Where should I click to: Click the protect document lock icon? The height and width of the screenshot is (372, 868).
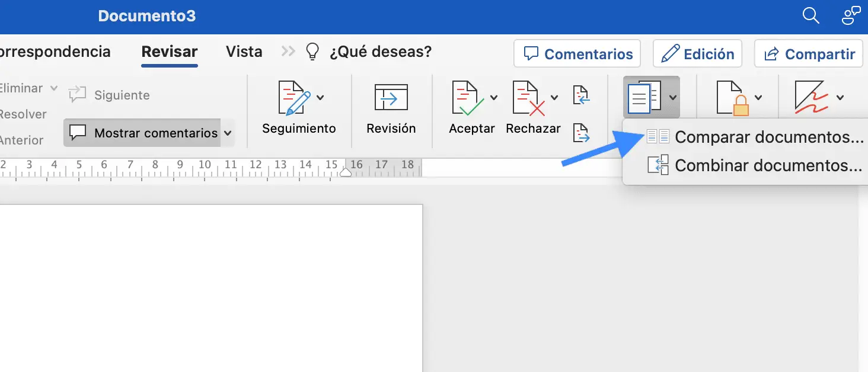pos(733,98)
